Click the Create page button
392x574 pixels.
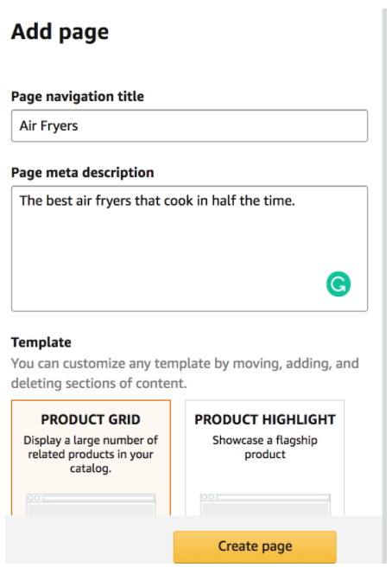(255, 546)
